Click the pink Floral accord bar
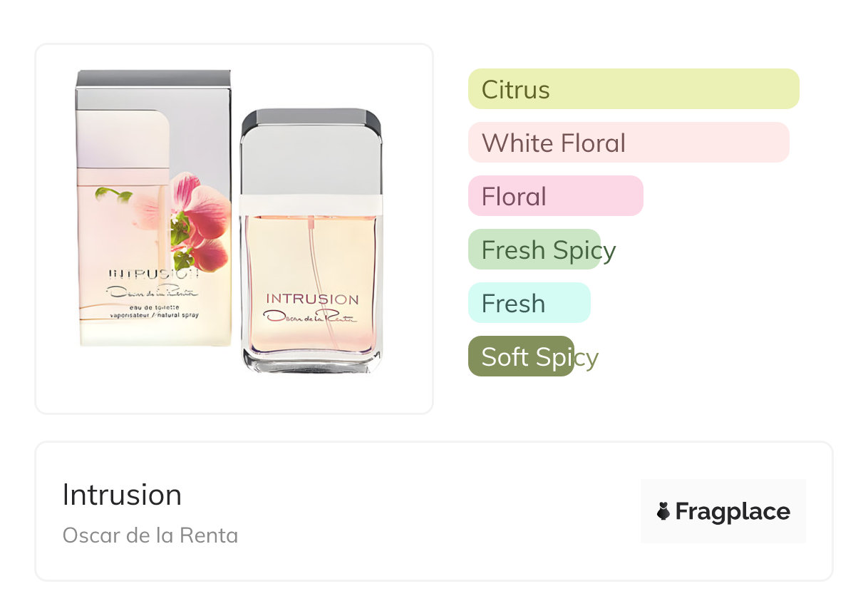This screenshot has height=616, width=868. pyautogui.click(x=555, y=196)
